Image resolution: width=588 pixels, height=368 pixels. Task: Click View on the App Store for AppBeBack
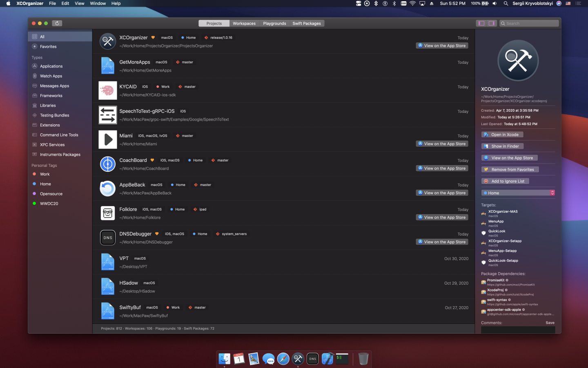click(x=442, y=193)
